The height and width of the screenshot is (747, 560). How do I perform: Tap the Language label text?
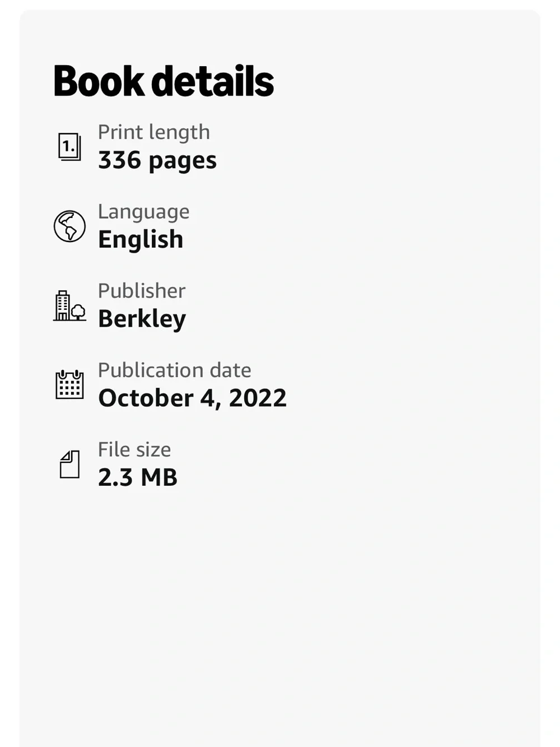pyautogui.click(x=144, y=212)
